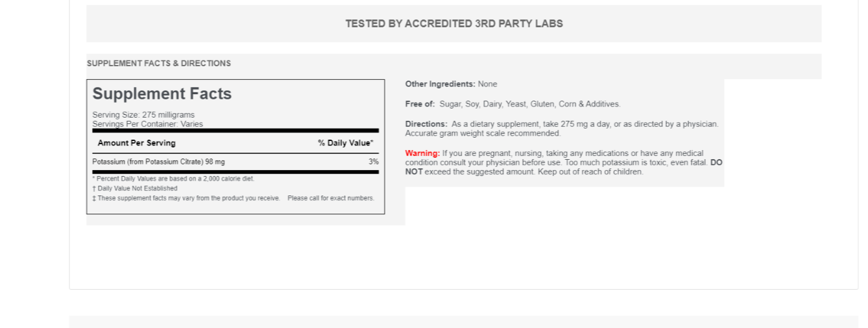Click the Potassium Citrate 98 mg row

(x=158, y=162)
